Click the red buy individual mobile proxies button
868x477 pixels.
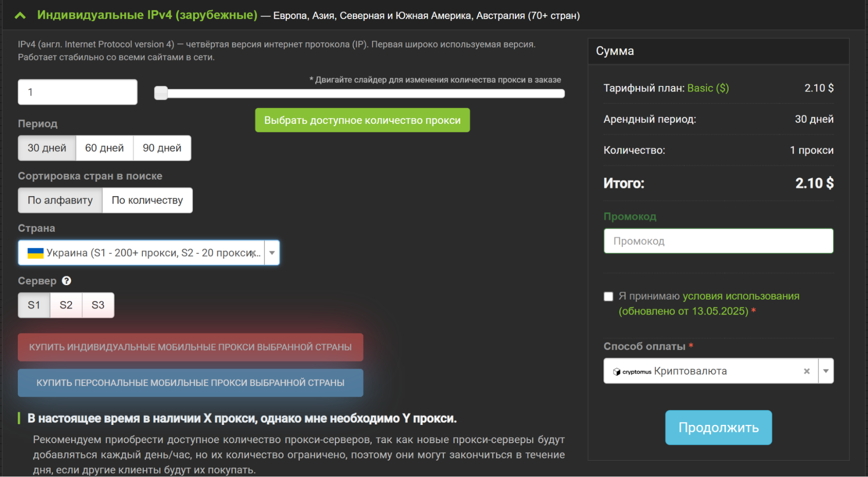click(190, 347)
